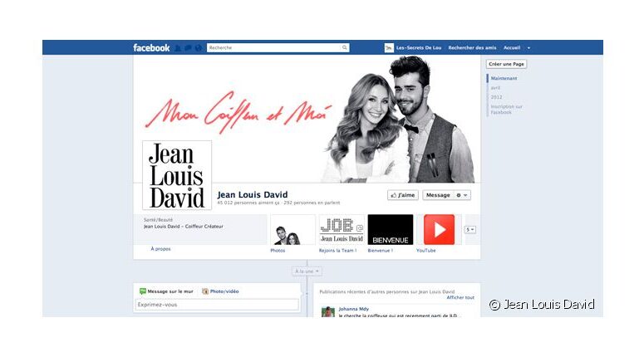Screen dimensions: 644x357
Task: Open the Jean Louis David profile picture
Action: [177, 175]
